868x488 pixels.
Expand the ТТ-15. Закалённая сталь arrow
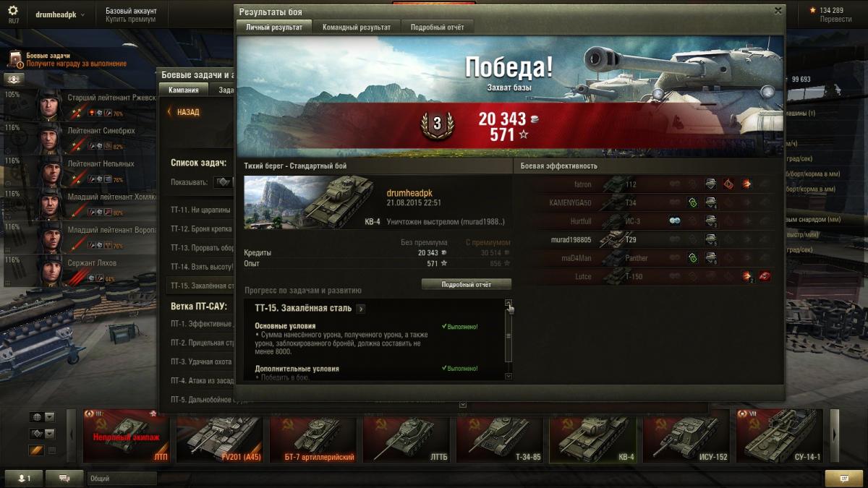[361, 309]
